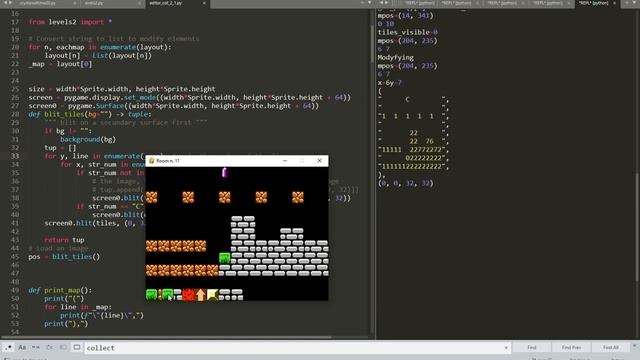Go to previous tab in REPL pane

click(381, 3)
